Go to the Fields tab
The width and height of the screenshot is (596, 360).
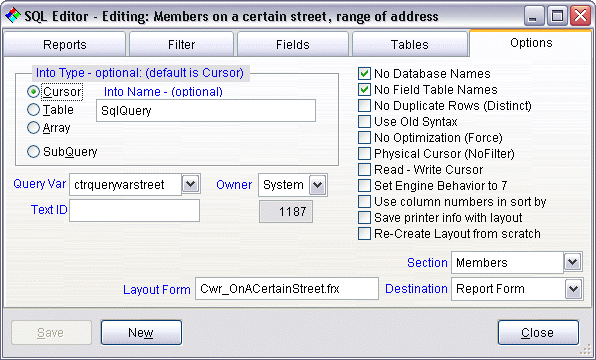pyautogui.click(x=293, y=44)
